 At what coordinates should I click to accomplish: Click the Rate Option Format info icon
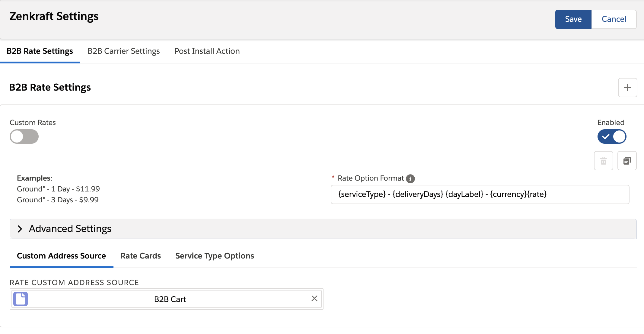pos(410,179)
